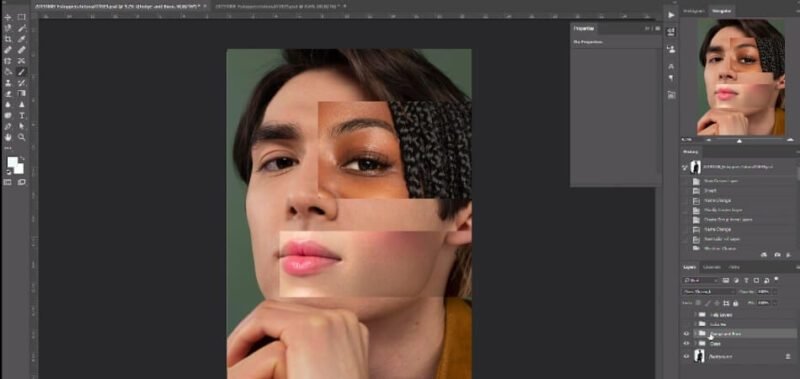Open the blend mode Pass Through dropdown
Viewport: 800px width, 379px height.
pos(709,292)
